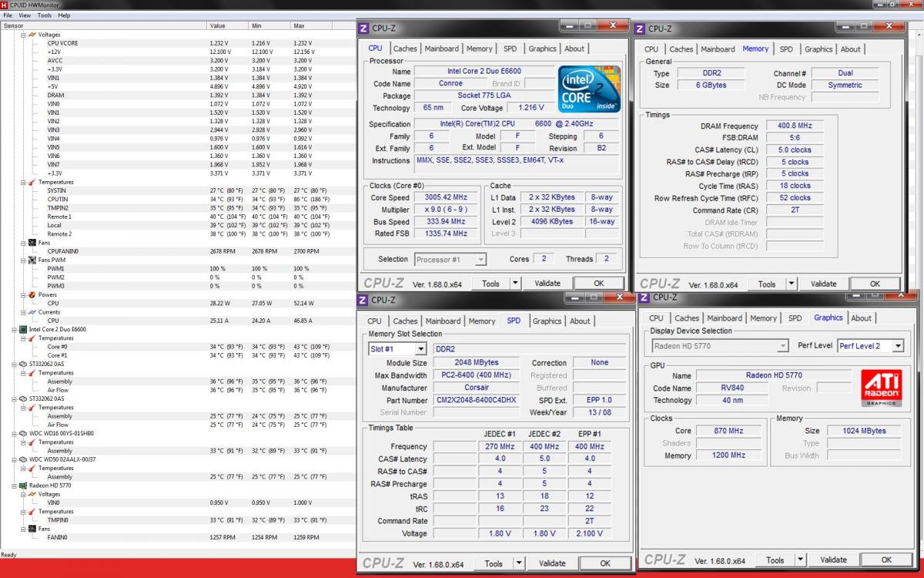This screenshot has height=578, width=924.
Task: Select the CPUFANIN0 fan row
Action: click(x=177, y=251)
